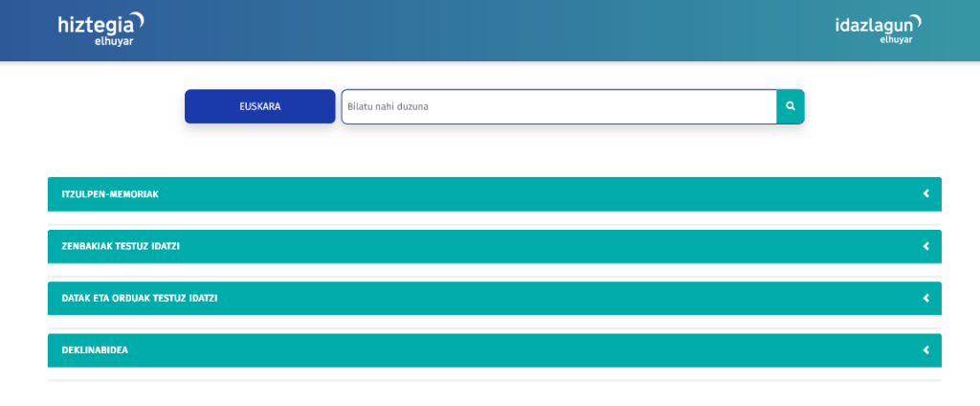Click the magnifying glass search icon

[x=791, y=106]
